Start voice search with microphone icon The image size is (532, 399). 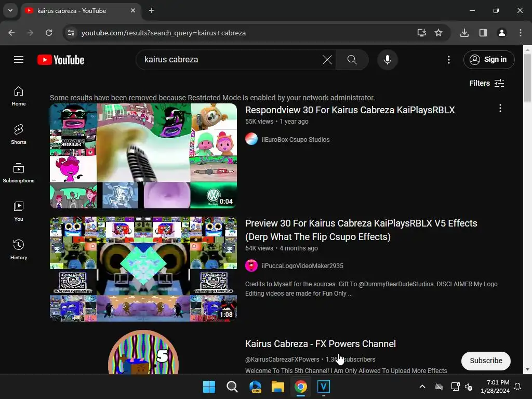tap(387, 60)
